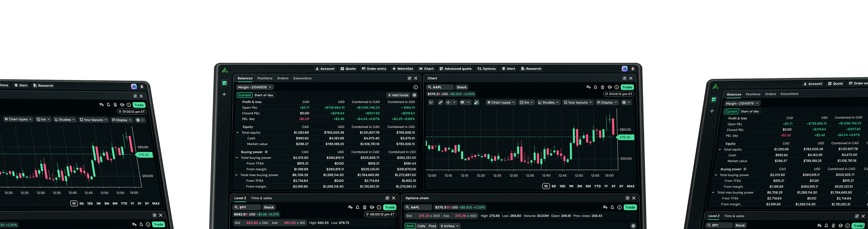Click 275.35 price marker on center chart

click(625, 137)
